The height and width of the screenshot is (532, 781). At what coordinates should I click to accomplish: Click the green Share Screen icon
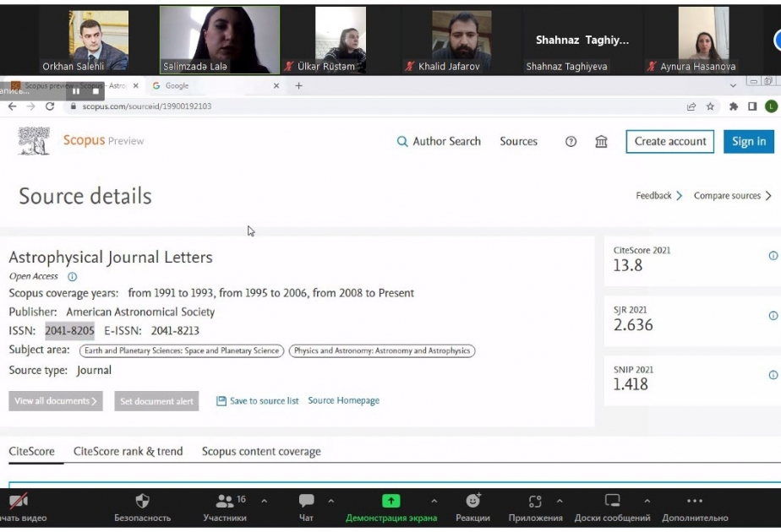tap(391, 501)
